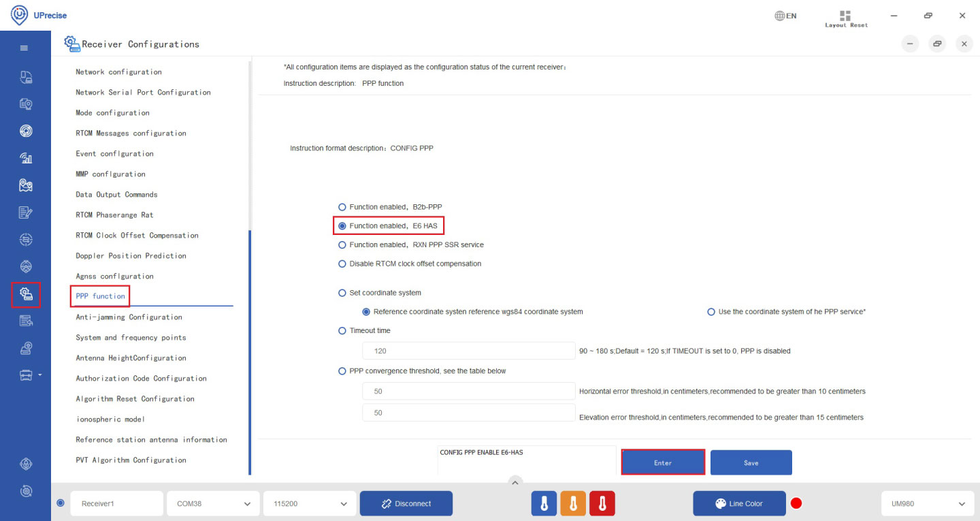Click the EN language globe icon
Screen dimensions: 980x521
point(785,16)
